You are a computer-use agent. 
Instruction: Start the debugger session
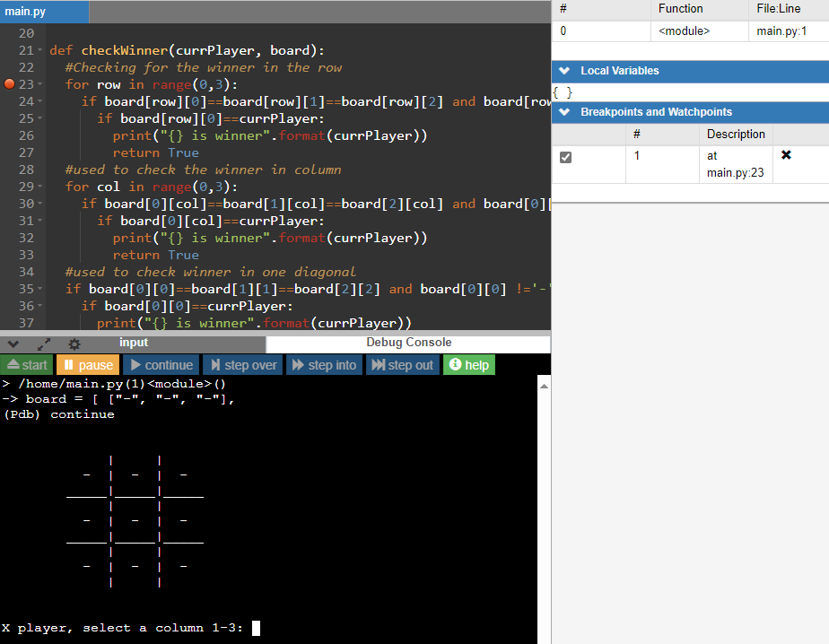coord(26,364)
